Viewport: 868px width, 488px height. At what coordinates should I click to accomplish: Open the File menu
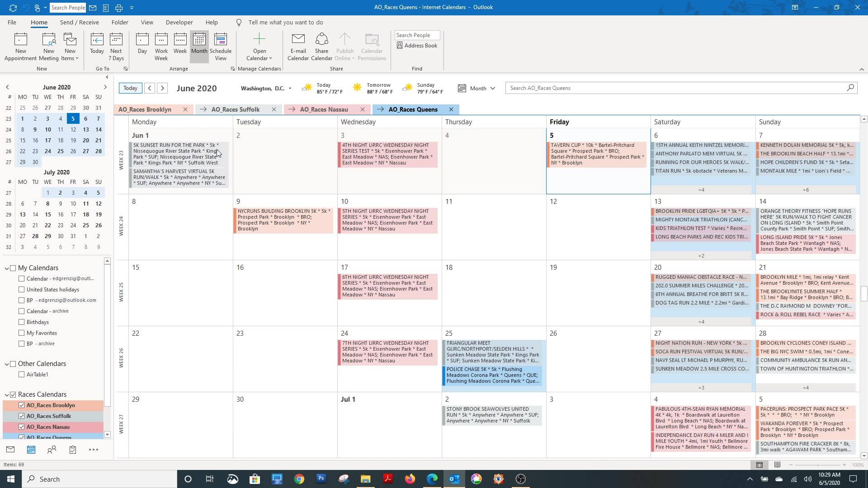(x=12, y=22)
